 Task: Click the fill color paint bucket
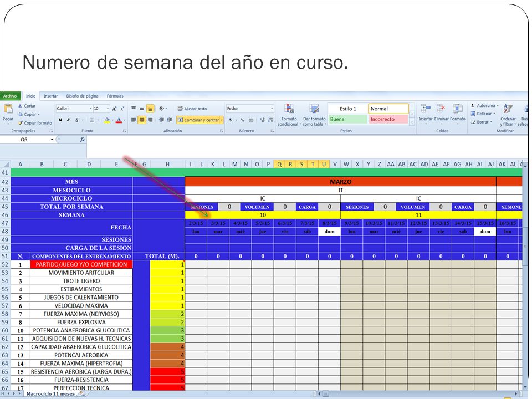pos(107,120)
